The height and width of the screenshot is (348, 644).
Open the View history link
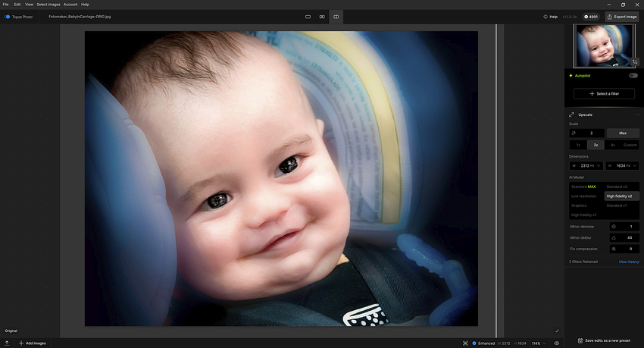(628, 262)
